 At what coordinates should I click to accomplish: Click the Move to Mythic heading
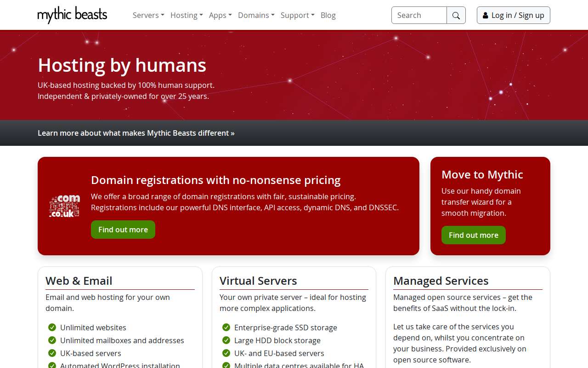[x=482, y=174]
